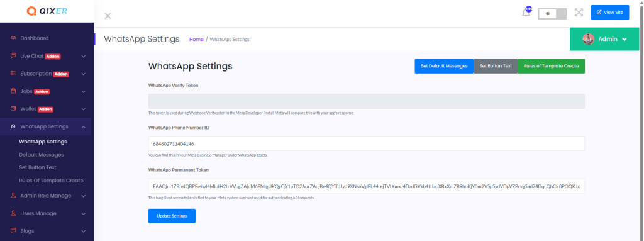This screenshot has width=644, height=241.
Task: Close the sidebar with X icon
Action: [x=108, y=16]
